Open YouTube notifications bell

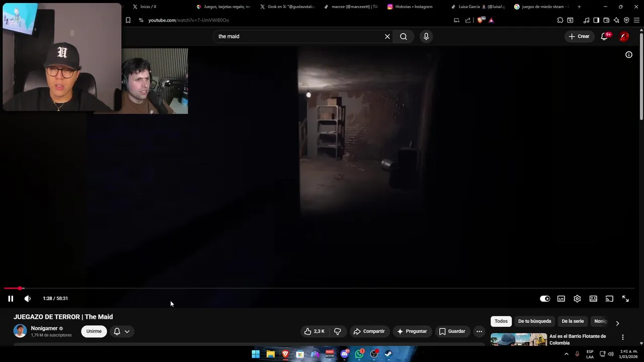coord(605,36)
